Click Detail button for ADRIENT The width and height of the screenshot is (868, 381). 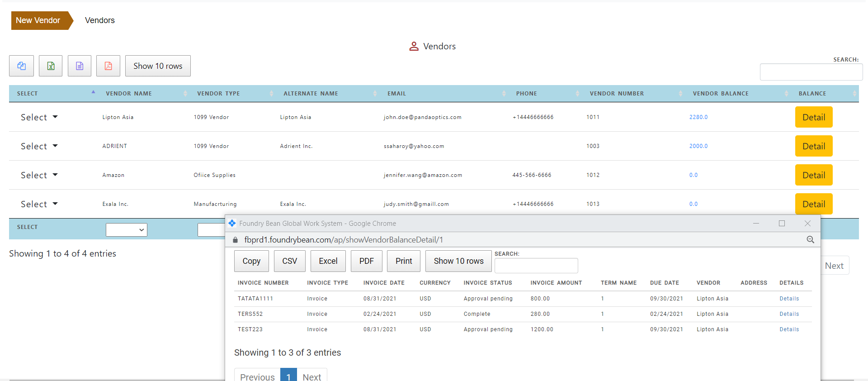814,146
